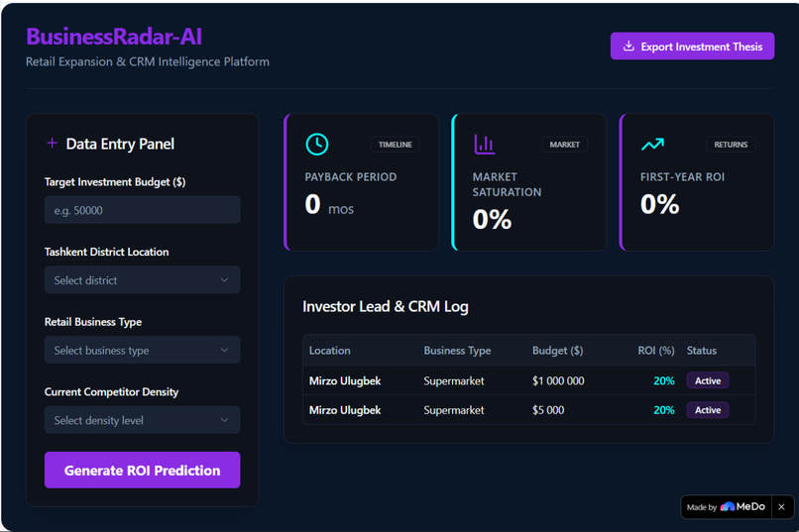799x532 pixels.
Task: Open the Select business type dropdown
Action: pos(142,351)
